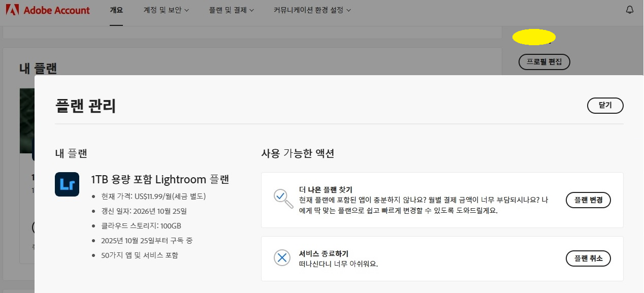Click the blue X circle icon
The height and width of the screenshot is (293, 644).
tap(282, 258)
